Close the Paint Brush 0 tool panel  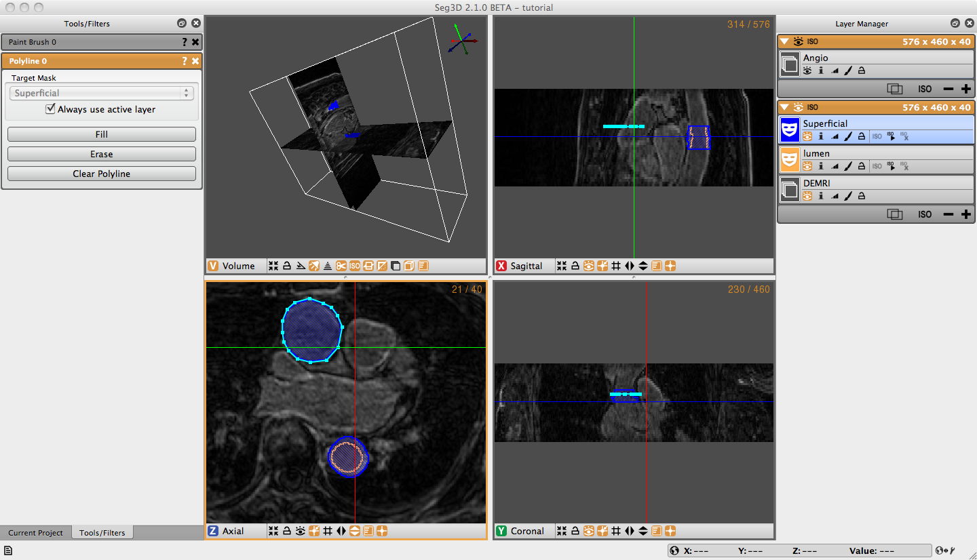[x=195, y=42]
